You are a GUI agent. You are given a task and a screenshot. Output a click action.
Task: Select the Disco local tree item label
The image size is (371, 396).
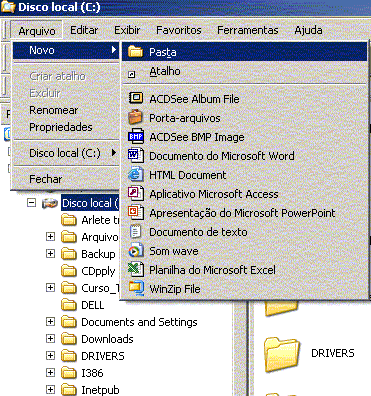coord(90,203)
